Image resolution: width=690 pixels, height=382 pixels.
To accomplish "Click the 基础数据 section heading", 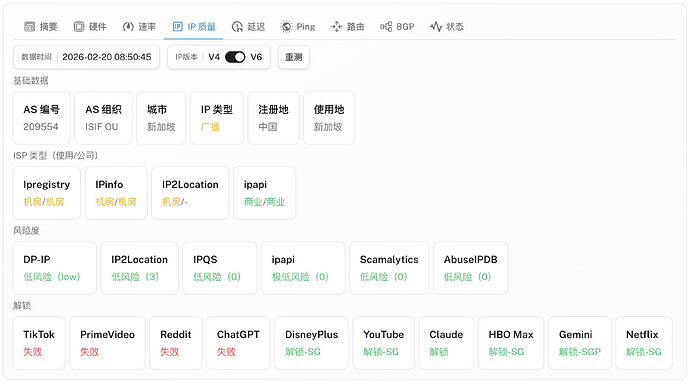I will tap(31, 81).
